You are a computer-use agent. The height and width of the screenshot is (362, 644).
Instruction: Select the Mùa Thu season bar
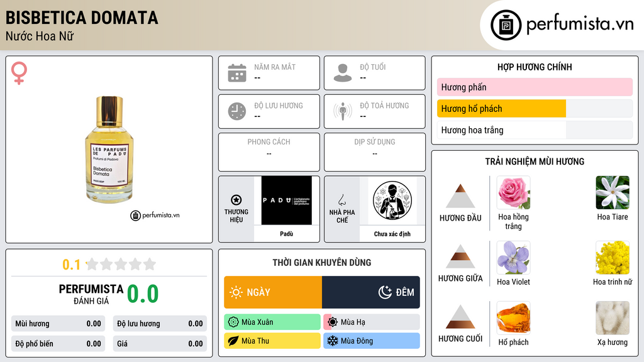(272, 341)
